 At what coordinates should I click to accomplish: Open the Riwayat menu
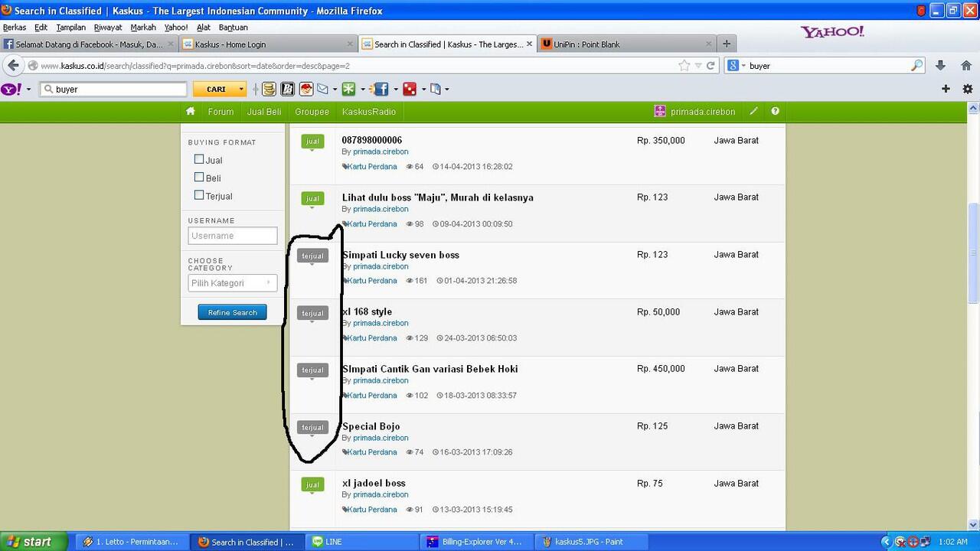108,28
